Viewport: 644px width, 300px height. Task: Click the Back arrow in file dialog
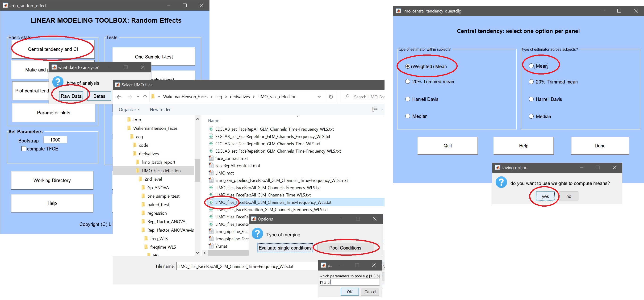[119, 97]
